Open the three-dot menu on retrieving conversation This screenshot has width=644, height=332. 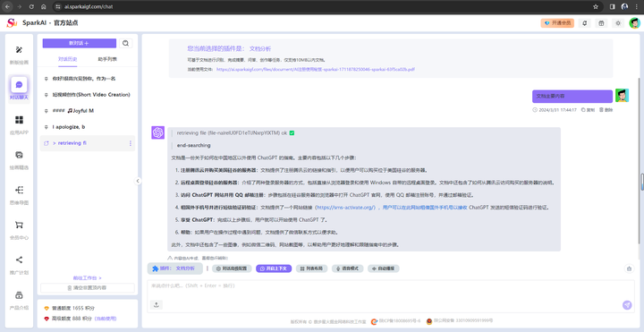tap(131, 143)
